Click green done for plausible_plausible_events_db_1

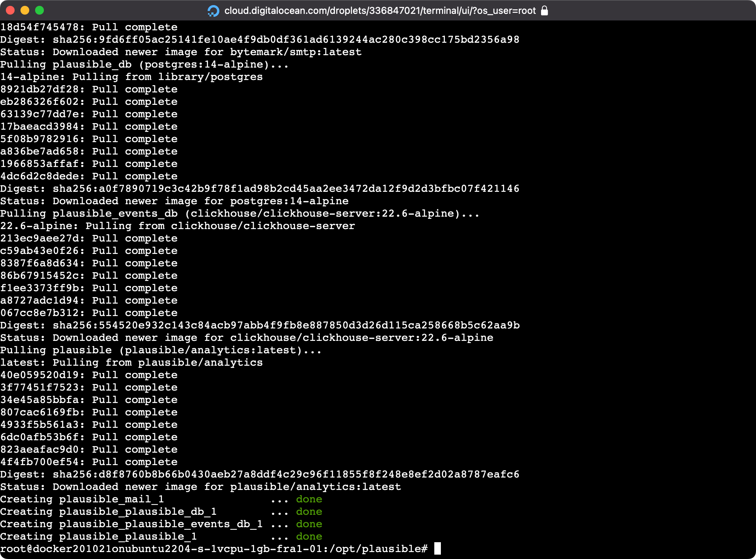click(x=309, y=524)
